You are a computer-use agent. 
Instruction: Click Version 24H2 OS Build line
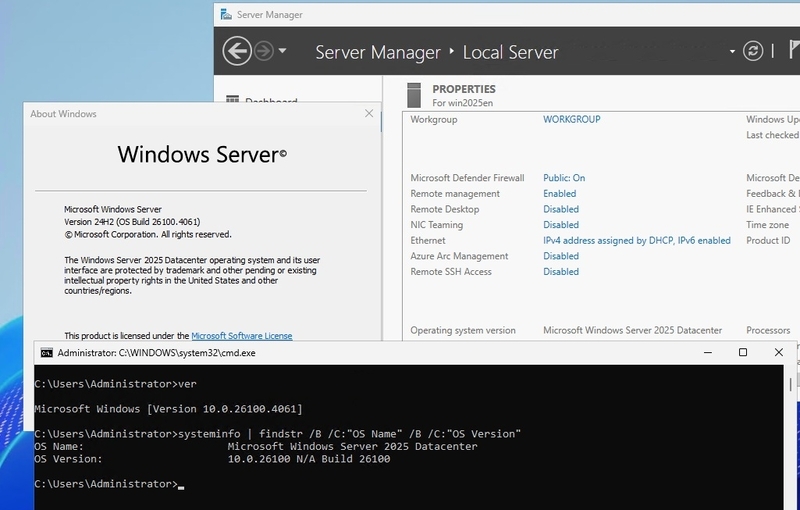pyautogui.click(x=132, y=222)
